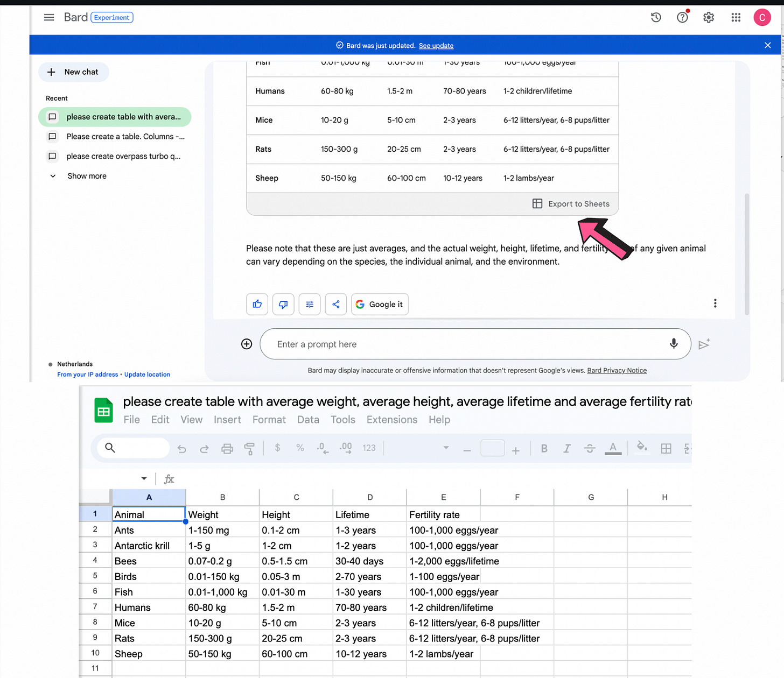Start a New chat

[x=74, y=72]
